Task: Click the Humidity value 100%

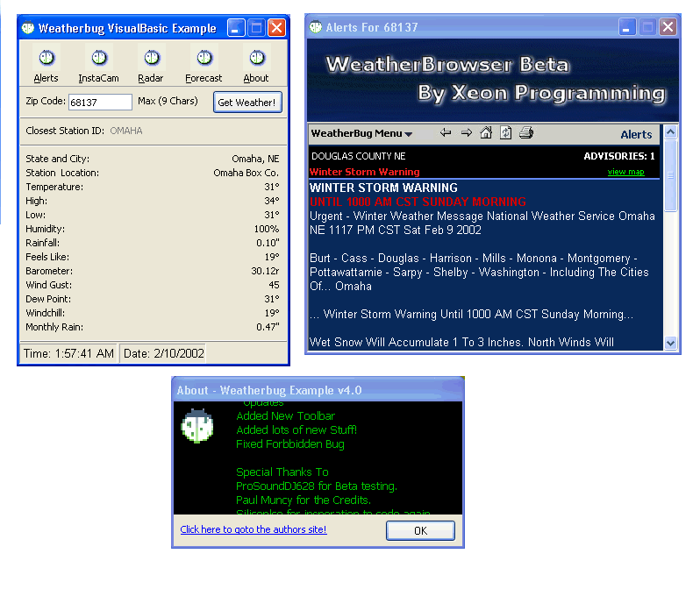Action: tap(267, 229)
